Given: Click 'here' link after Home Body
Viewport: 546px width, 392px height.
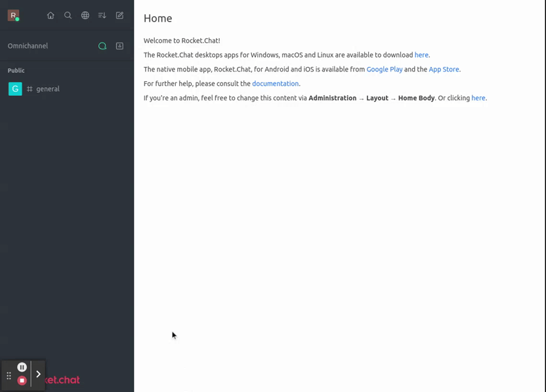Looking at the screenshot, I should (478, 98).
